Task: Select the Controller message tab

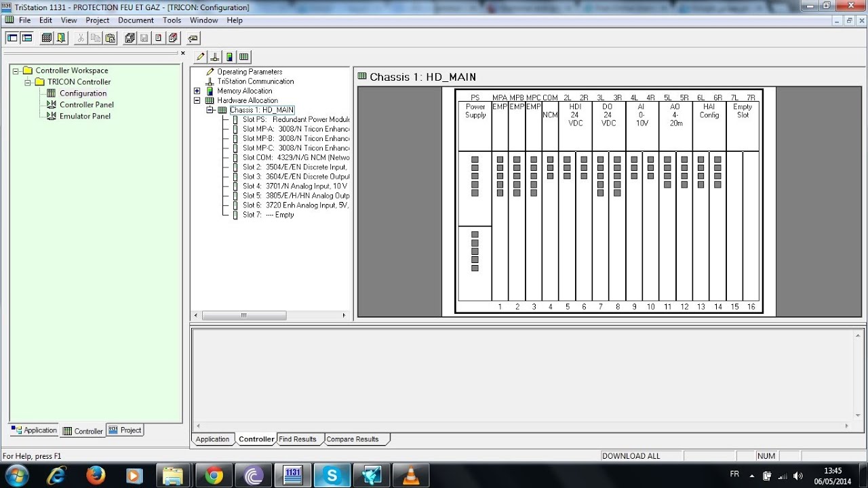Action: coord(256,439)
